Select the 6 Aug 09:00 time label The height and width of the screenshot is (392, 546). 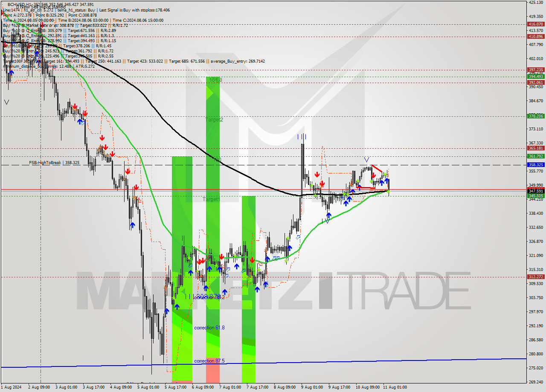point(203,387)
